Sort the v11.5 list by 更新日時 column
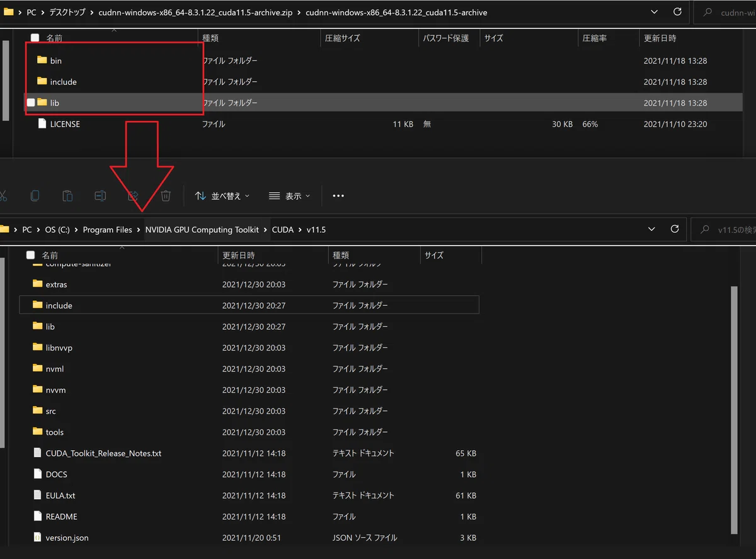This screenshot has width=756, height=559. click(239, 255)
